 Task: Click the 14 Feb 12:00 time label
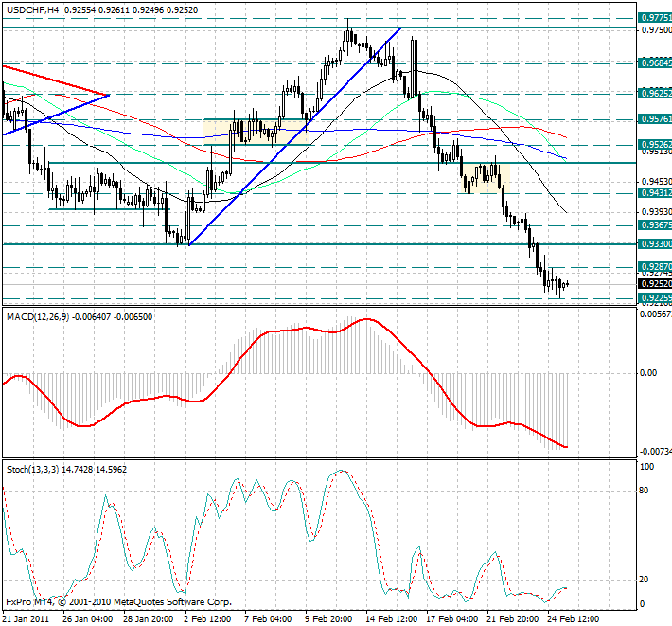(x=391, y=619)
